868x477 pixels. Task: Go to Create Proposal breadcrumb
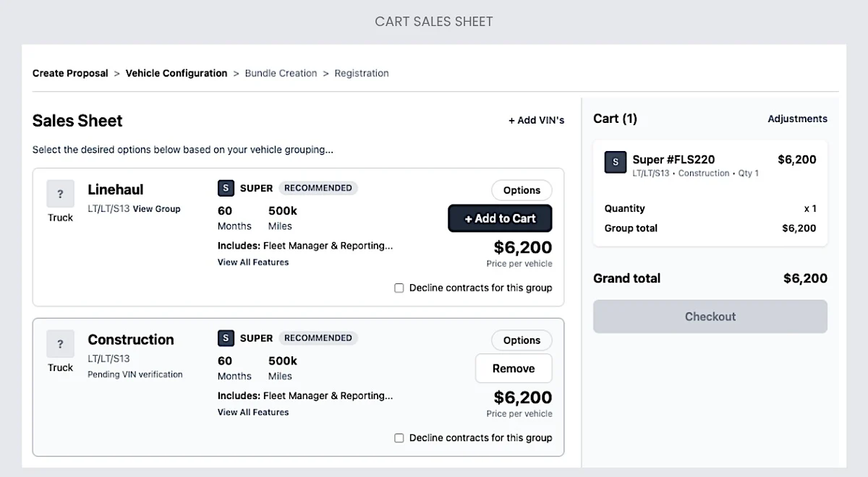click(x=70, y=73)
